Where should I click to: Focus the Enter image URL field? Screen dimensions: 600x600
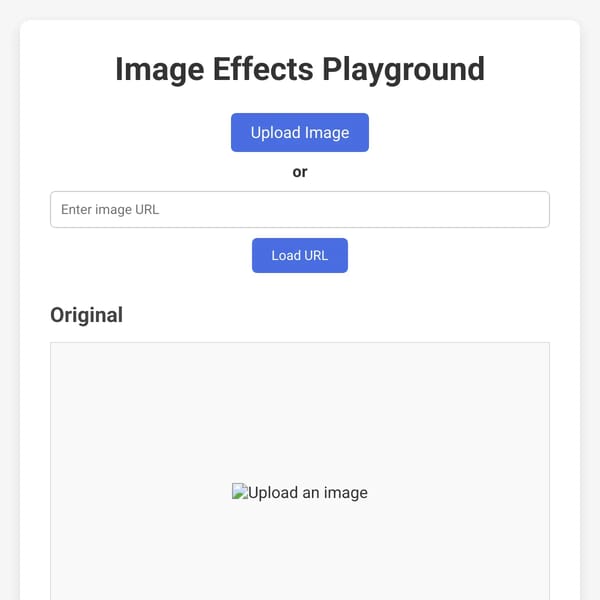(300, 209)
